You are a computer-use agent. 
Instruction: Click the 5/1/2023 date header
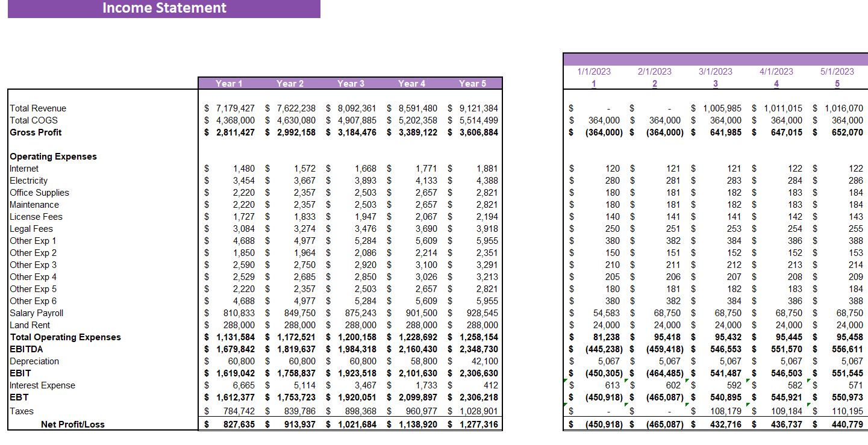837,70
